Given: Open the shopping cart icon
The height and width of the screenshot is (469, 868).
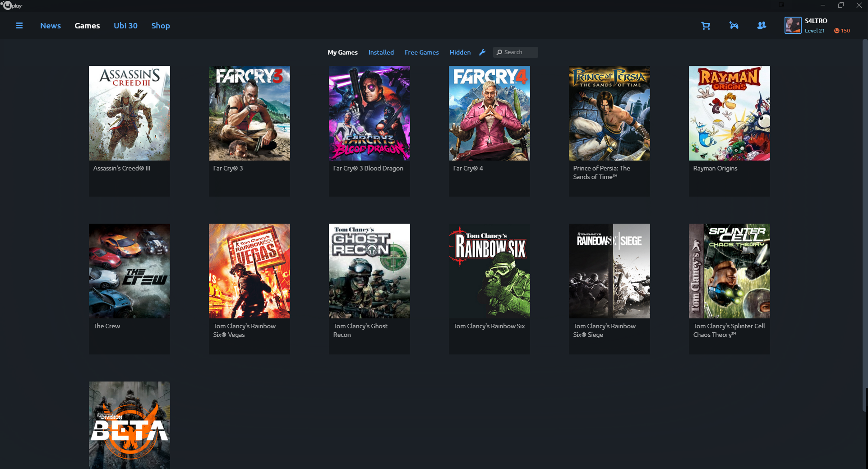Looking at the screenshot, I should 706,26.
